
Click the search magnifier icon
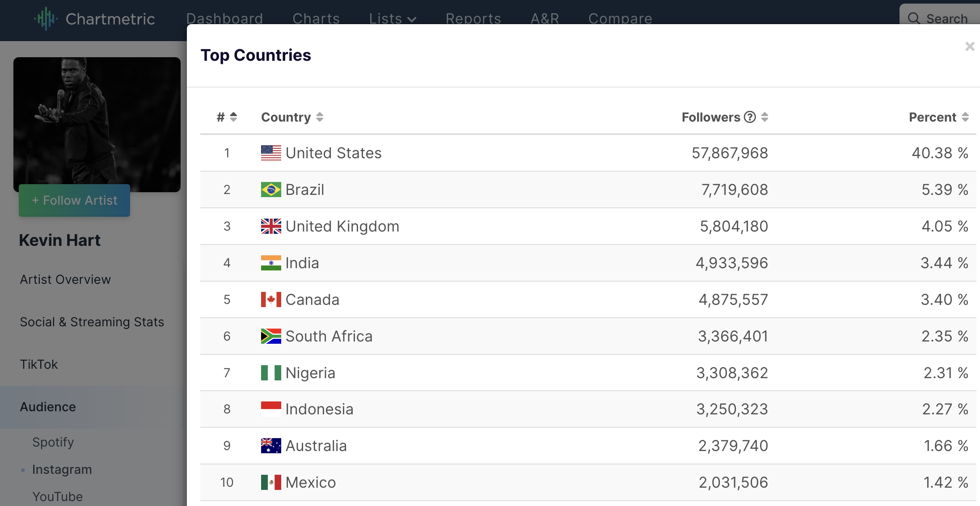tap(914, 19)
